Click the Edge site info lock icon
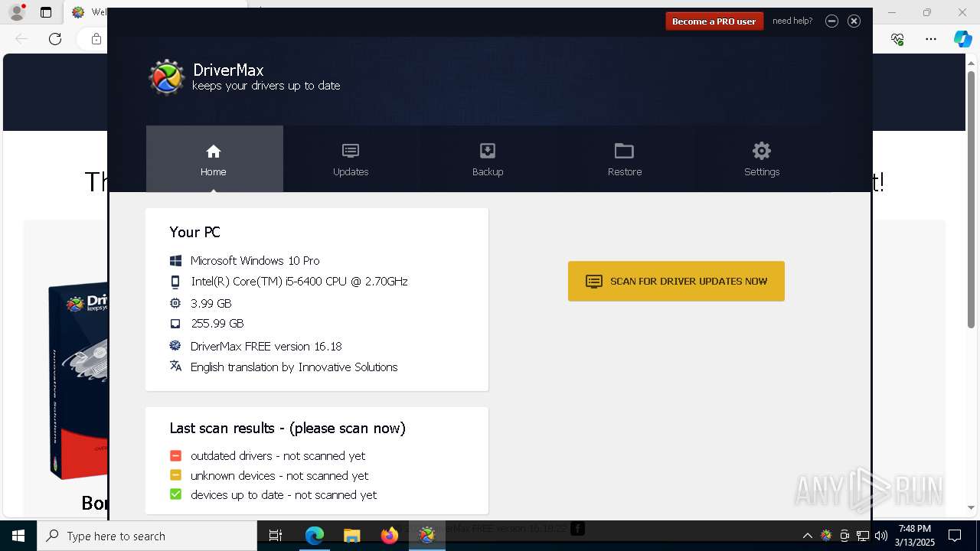The width and height of the screenshot is (980, 551). tap(96, 39)
